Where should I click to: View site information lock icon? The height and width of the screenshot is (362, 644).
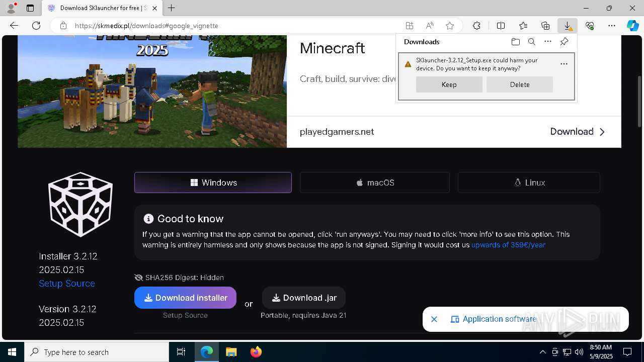click(63, 26)
